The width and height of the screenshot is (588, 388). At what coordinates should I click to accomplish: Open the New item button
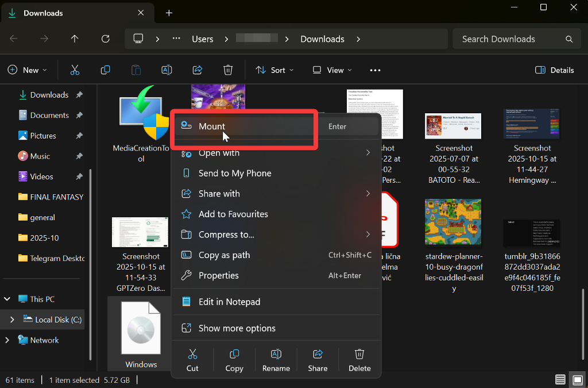(27, 70)
